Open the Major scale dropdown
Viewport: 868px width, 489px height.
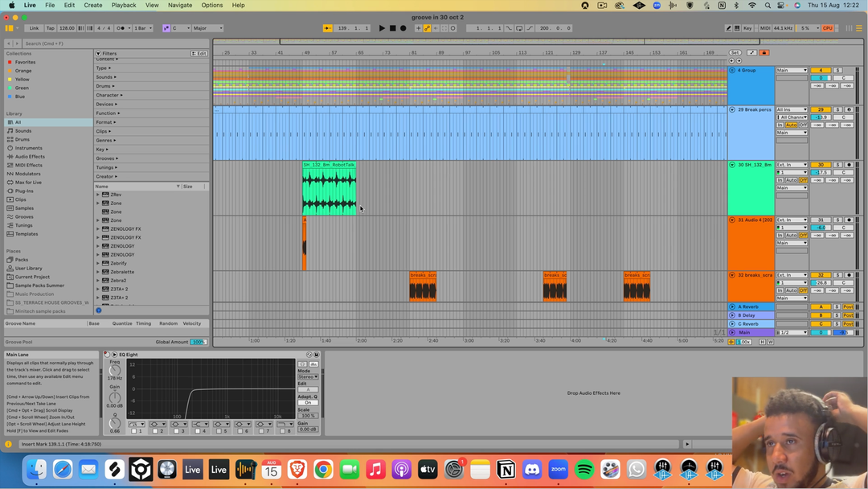pyautogui.click(x=207, y=28)
